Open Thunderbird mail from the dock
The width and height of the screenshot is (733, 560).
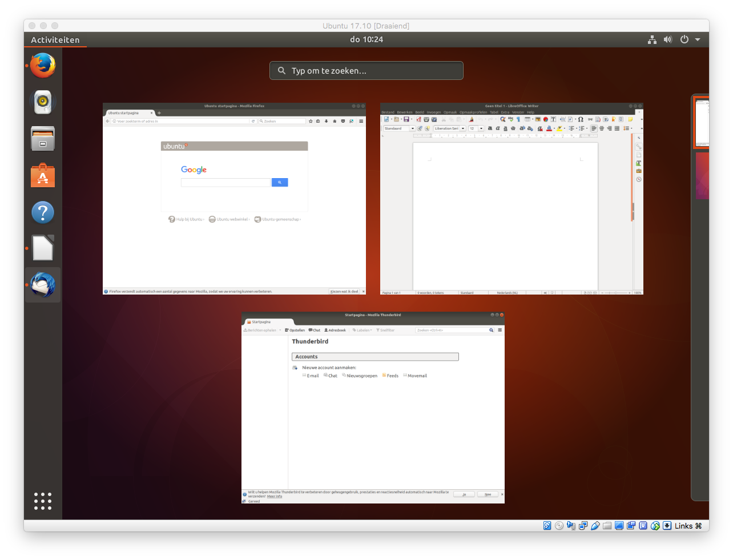(43, 285)
